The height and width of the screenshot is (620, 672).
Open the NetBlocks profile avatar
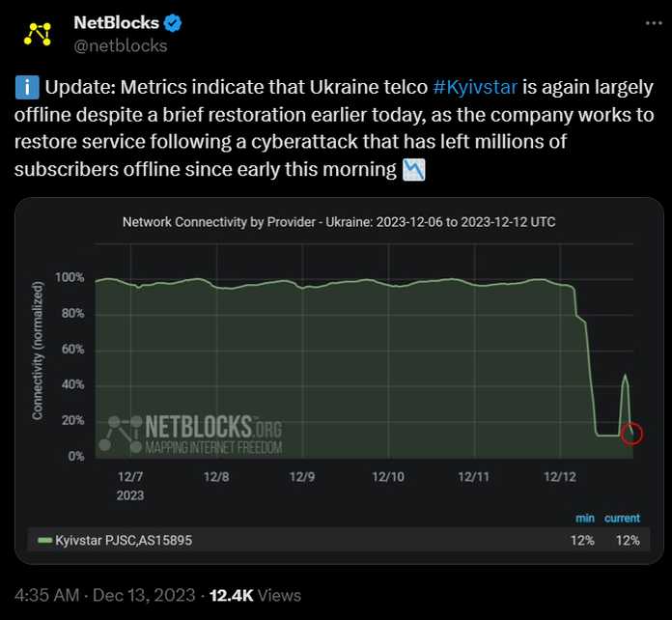tap(38, 34)
